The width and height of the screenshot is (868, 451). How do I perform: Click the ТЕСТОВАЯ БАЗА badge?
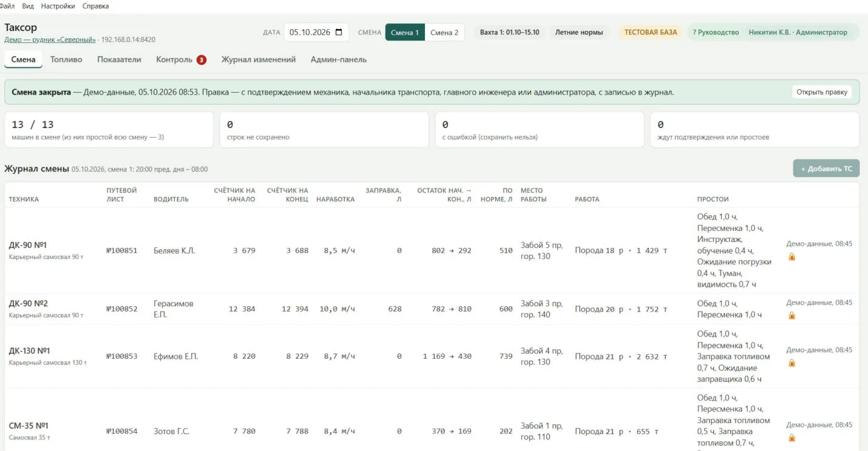[x=650, y=32]
